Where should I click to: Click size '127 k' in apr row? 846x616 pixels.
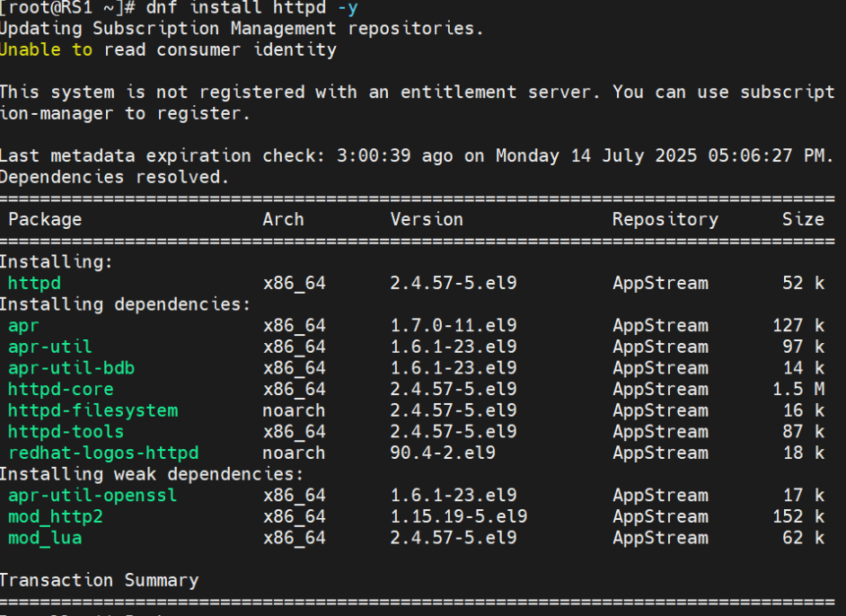(798, 326)
